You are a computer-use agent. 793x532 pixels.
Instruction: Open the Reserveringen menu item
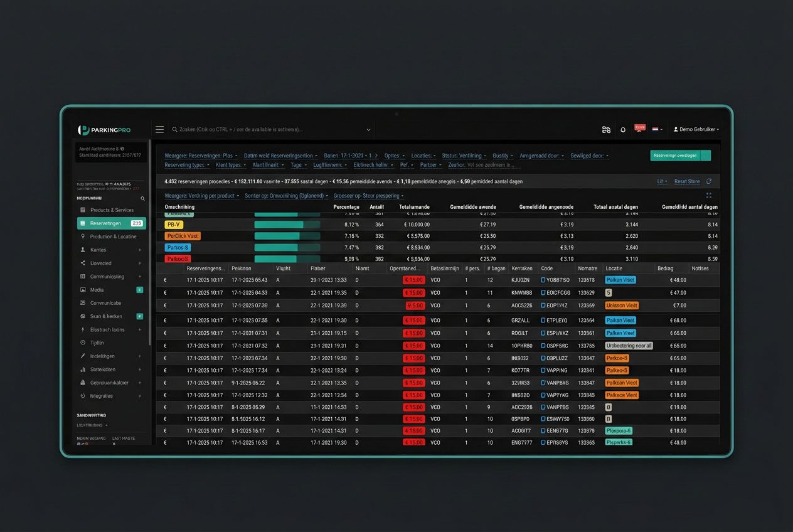[x=112, y=223]
